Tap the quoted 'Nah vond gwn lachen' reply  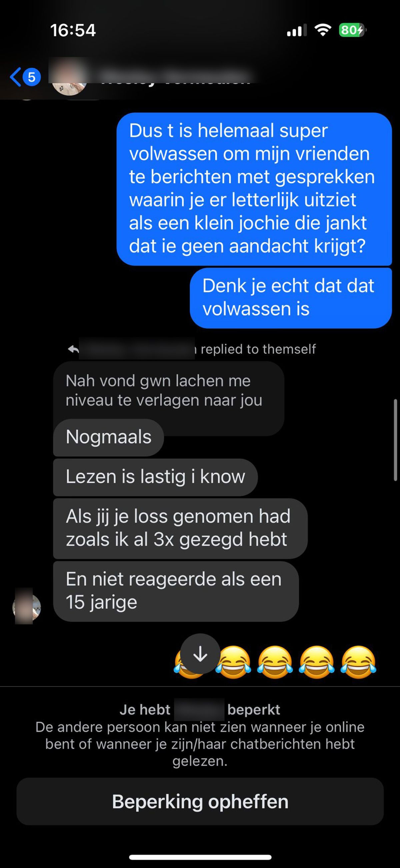point(168,391)
